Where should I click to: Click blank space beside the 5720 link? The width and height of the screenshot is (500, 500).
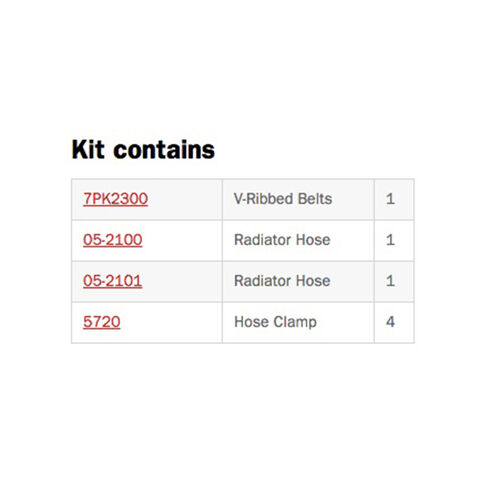click(171, 322)
